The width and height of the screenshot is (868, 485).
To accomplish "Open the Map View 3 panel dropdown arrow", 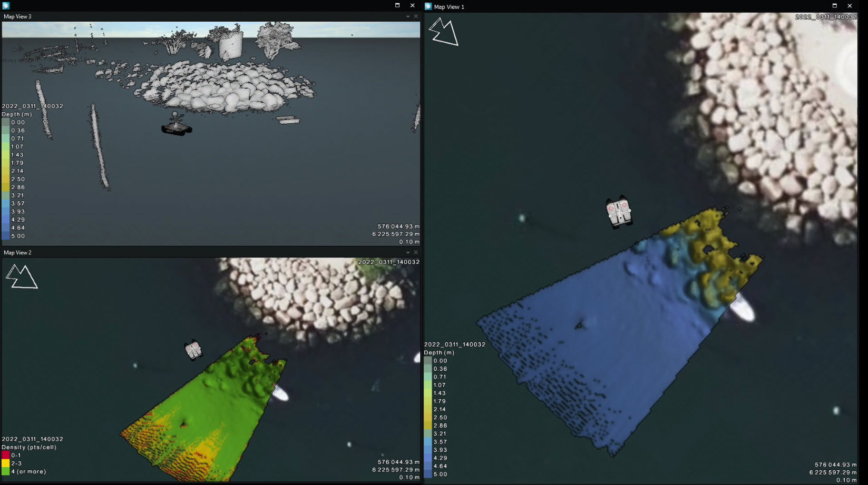I will (407, 16).
